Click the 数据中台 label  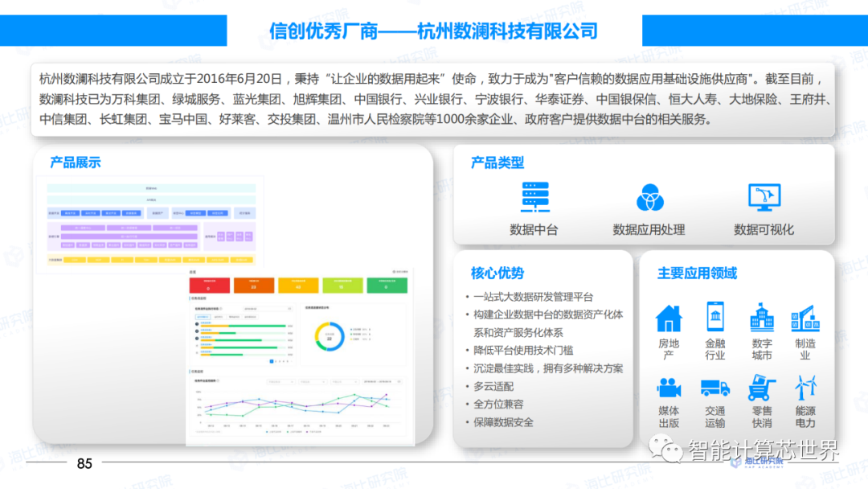(x=534, y=230)
